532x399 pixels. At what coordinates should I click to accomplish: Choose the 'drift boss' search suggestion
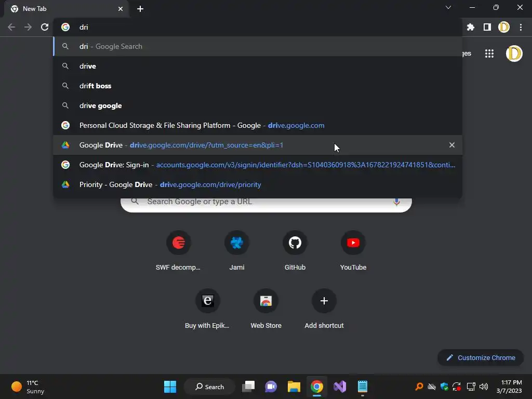coord(258,86)
